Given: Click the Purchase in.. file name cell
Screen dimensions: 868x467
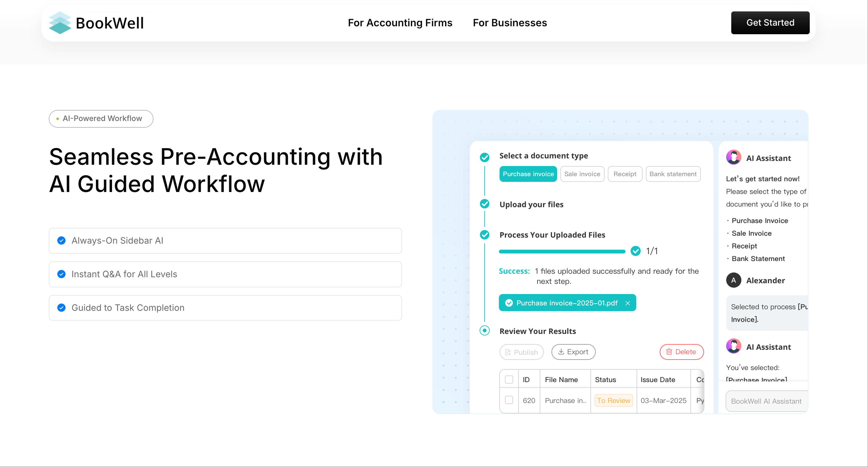Looking at the screenshot, I should pos(565,400).
